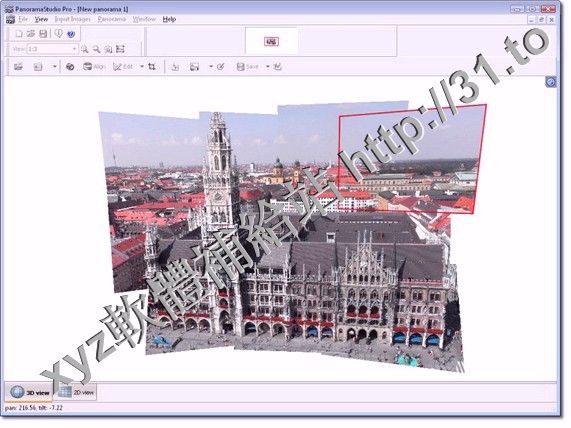This screenshot has width=571, height=428.
Task: Open an existing project file
Action: [31, 34]
